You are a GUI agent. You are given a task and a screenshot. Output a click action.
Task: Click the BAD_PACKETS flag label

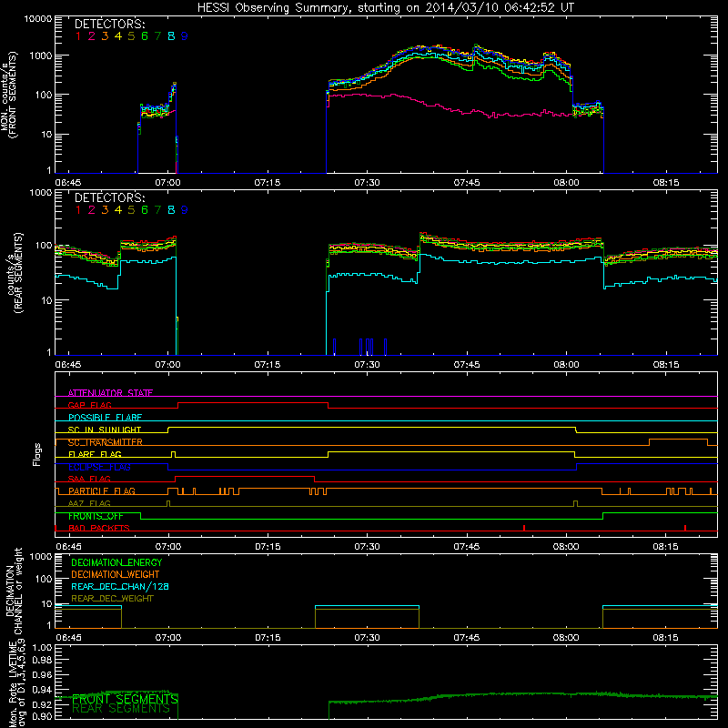click(99, 528)
